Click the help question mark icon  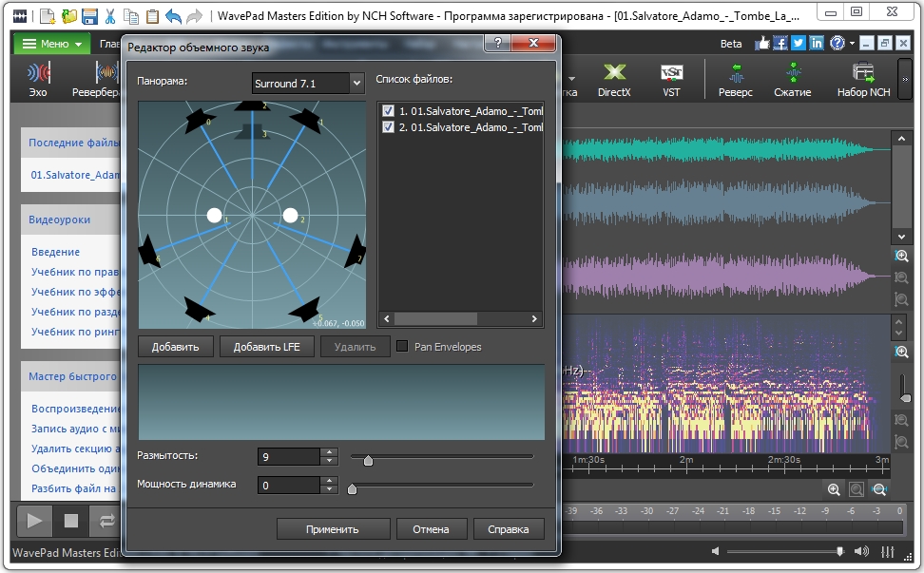point(837,43)
